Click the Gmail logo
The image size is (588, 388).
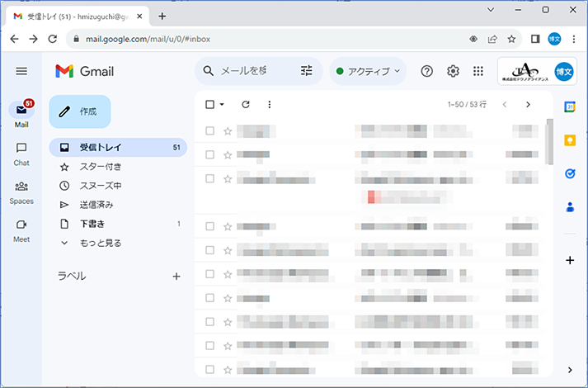click(84, 71)
